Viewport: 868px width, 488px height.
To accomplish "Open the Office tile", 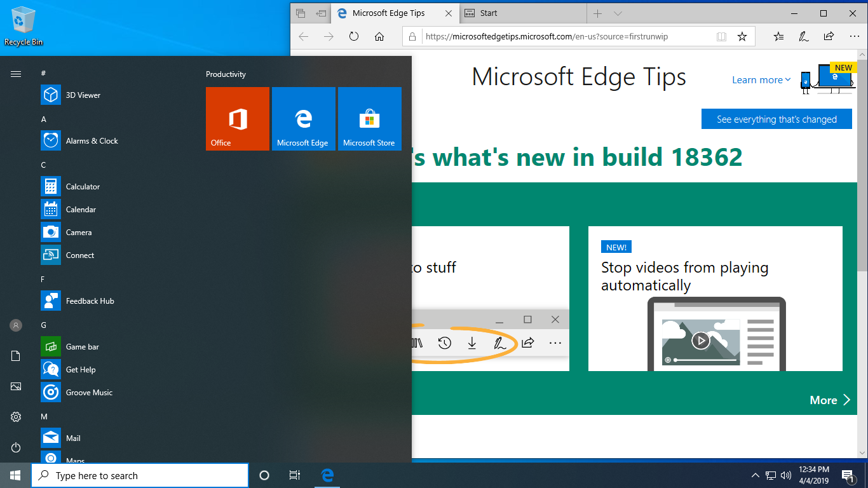I will pos(238,119).
